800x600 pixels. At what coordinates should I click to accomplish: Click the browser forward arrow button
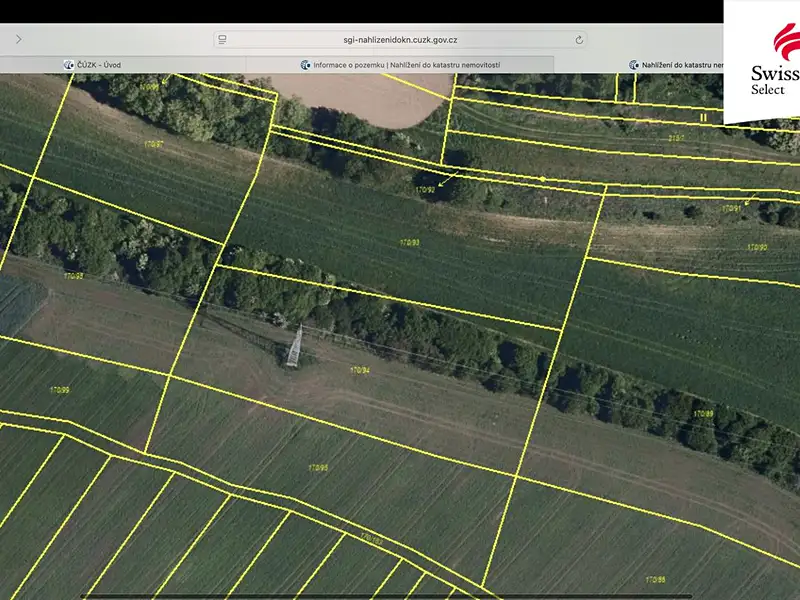(x=19, y=39)
